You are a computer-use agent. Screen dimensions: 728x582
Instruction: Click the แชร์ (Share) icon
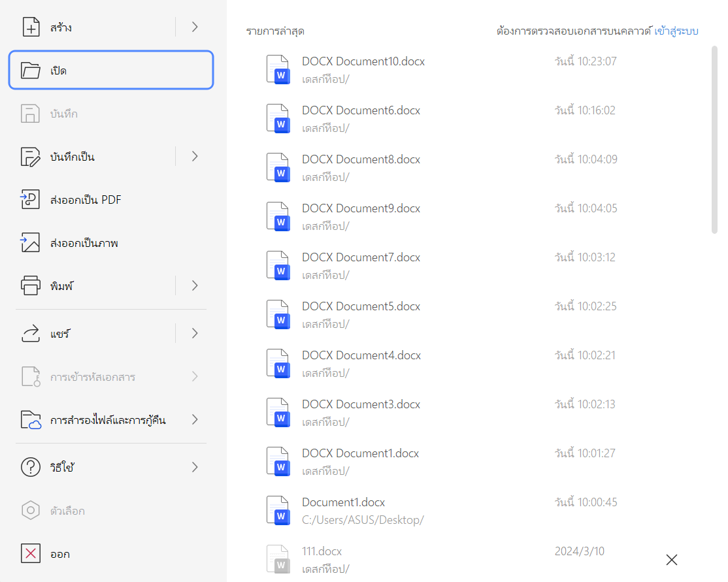30,333
